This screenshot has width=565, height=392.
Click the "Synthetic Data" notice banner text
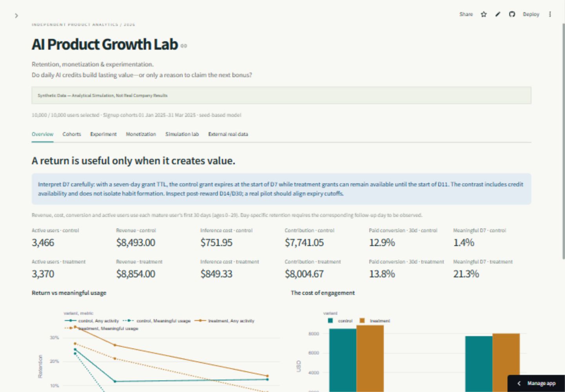tap(102, 96)
